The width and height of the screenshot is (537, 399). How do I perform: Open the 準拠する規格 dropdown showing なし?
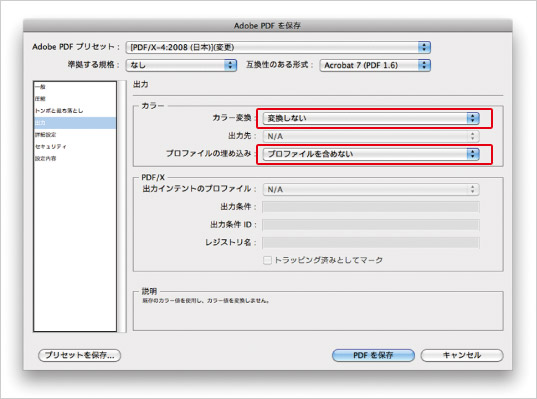pyautogui.click(x=181, y=65)
